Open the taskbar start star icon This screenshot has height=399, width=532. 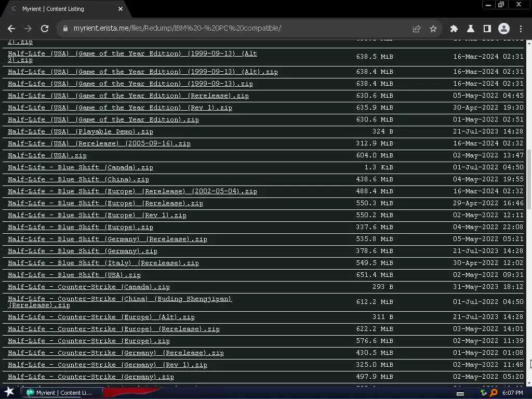[x=9, y=392]
